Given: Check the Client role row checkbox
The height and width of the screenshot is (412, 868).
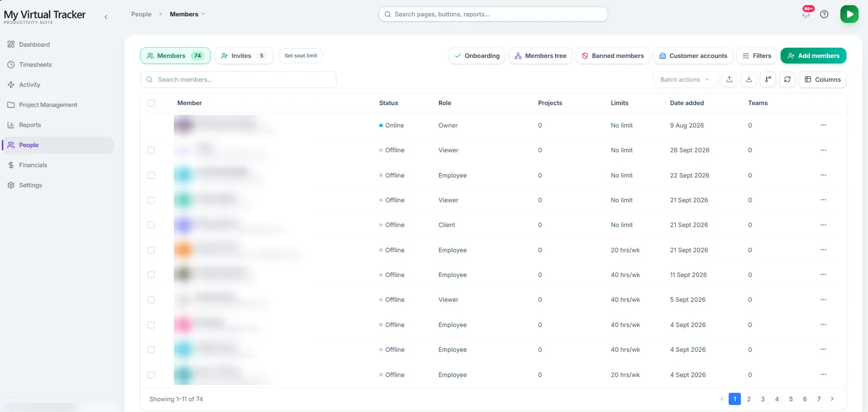Looking at the screenshot, I should coord(151,225).
